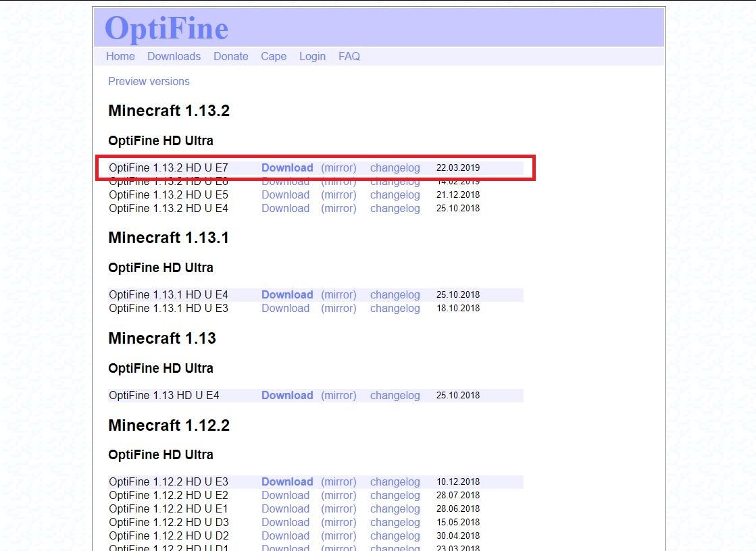
Task: Select the Minecraft 1.12.2 heading
Action: [169, 425]
